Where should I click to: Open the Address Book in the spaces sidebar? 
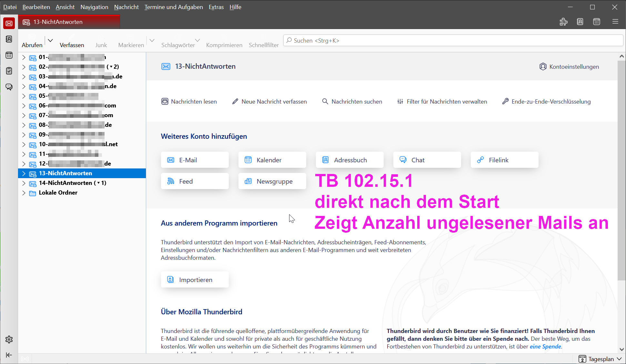pyautogui.click(x=9, y=39)
